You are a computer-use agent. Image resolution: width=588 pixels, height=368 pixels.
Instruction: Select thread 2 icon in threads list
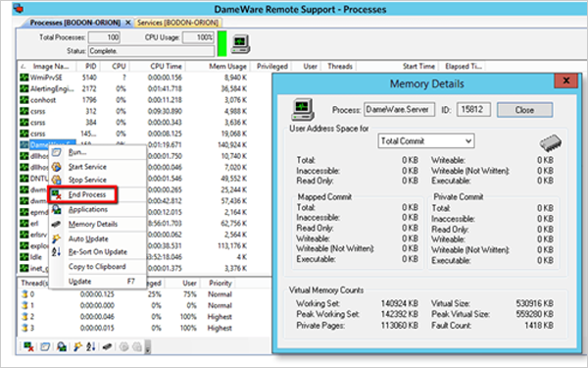point(24,317)
